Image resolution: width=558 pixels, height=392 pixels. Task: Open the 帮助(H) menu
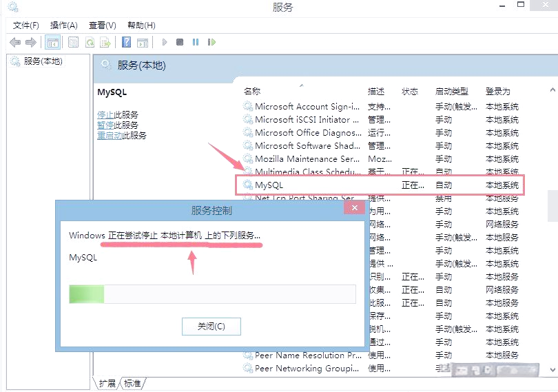141,25
